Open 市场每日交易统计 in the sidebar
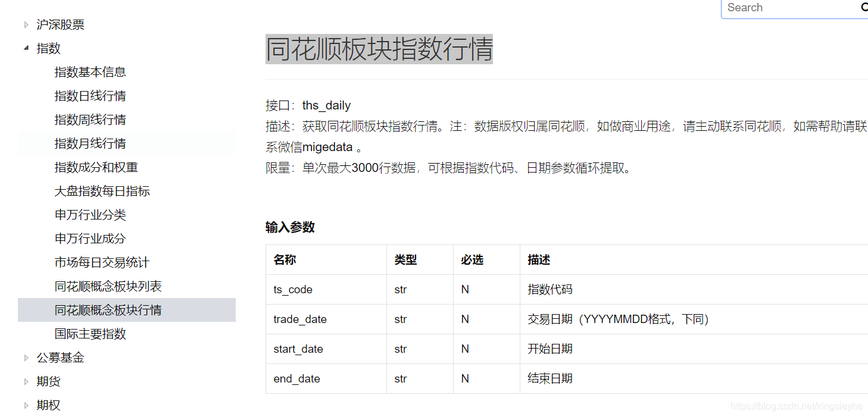This screenshot has width=868, height=417. click(102, 262)
